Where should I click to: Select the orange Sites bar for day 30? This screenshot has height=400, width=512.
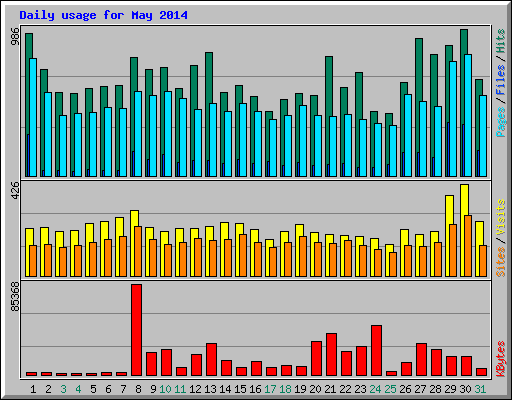click(x=468, y=246)
